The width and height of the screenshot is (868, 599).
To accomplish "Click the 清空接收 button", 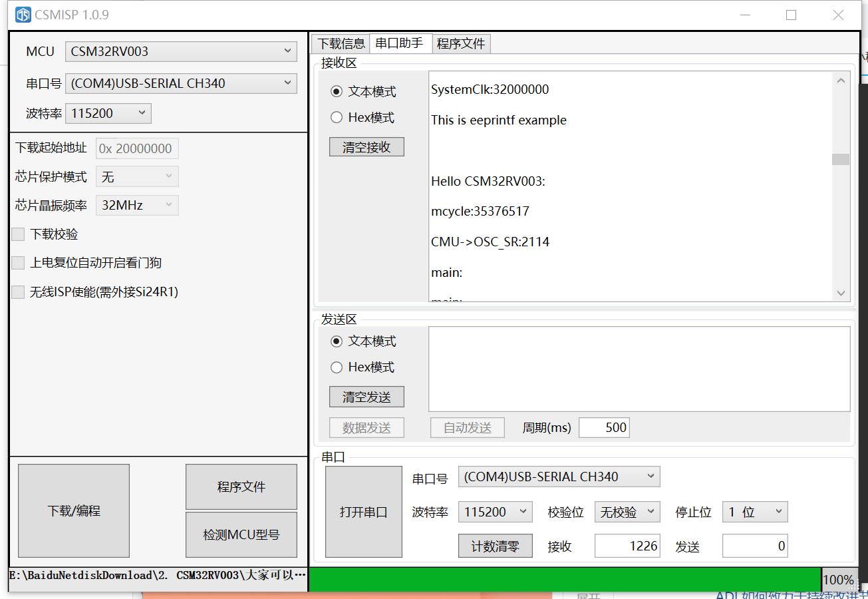I will pos(366,147).
